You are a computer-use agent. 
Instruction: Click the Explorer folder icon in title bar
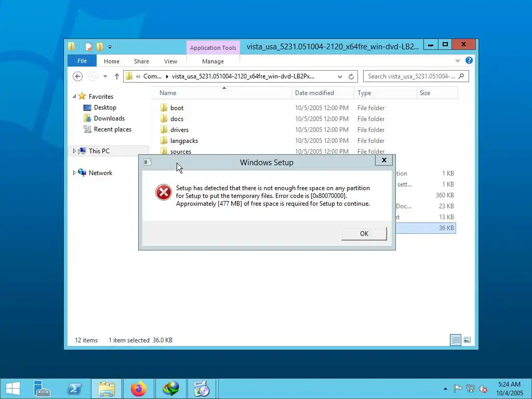coord(71,46)
